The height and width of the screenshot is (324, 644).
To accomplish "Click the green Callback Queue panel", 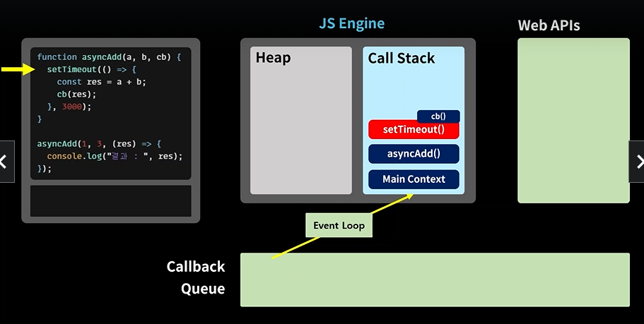I will (x=435, y=280).
